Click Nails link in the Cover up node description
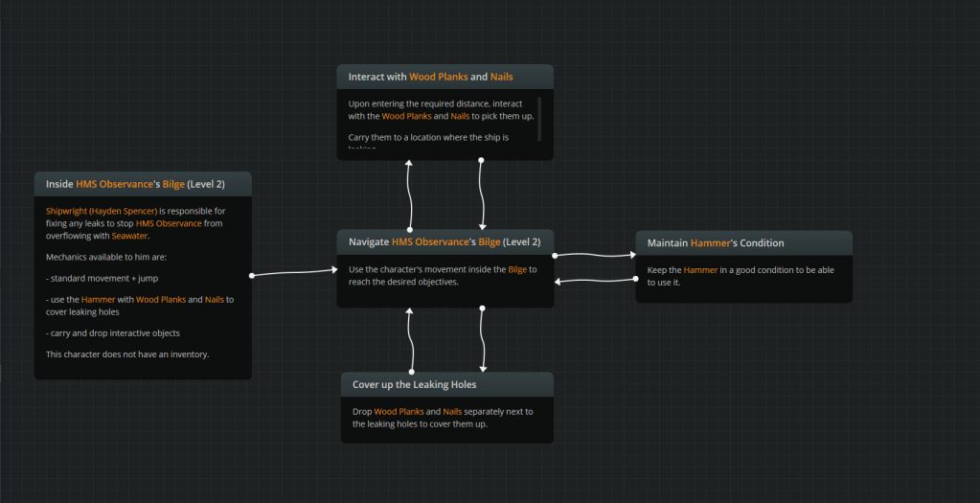 pyautogui.click(x=452, y=411)
